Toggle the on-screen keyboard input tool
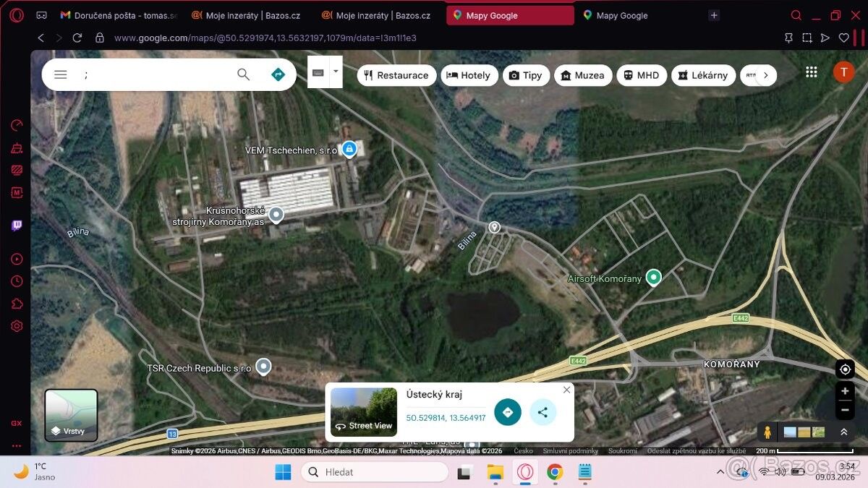Viewport: 868px width, 488px height. click(318, 72)
